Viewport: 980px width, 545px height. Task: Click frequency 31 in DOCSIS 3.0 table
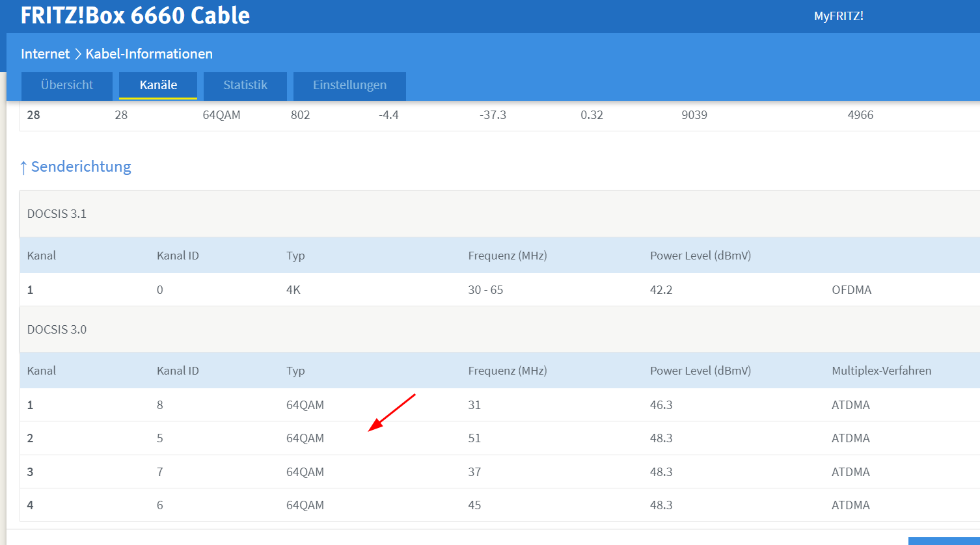coord(474,405)
